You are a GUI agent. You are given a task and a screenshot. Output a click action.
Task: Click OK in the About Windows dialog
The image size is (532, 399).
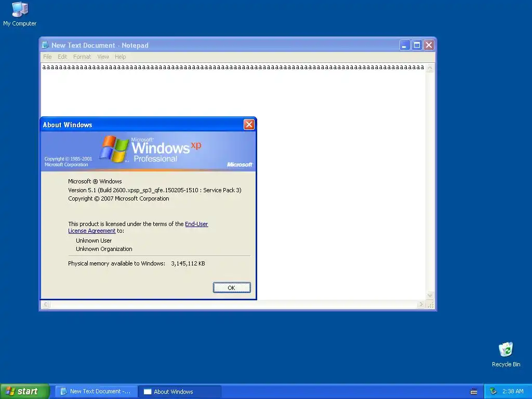(x=232, y=288)
